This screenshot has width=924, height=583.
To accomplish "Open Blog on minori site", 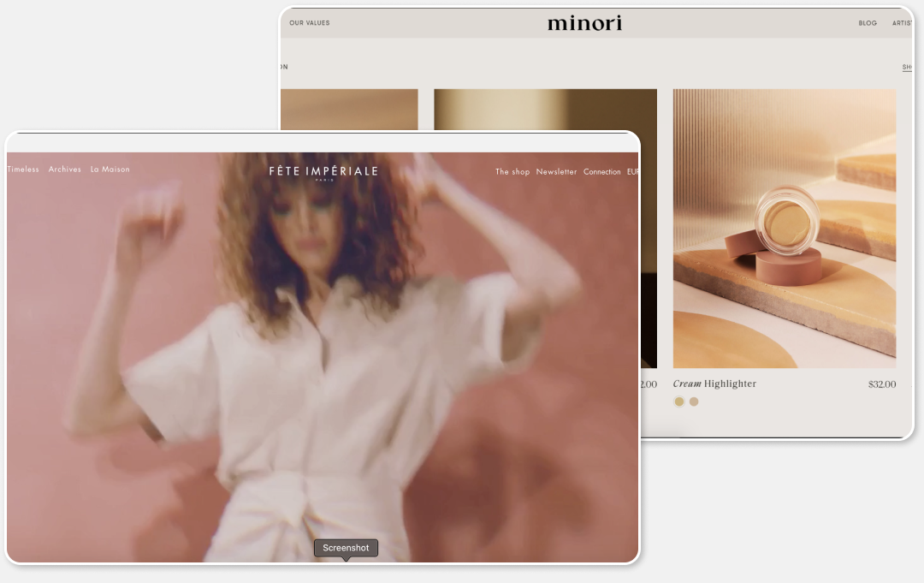I will (868, 23).
